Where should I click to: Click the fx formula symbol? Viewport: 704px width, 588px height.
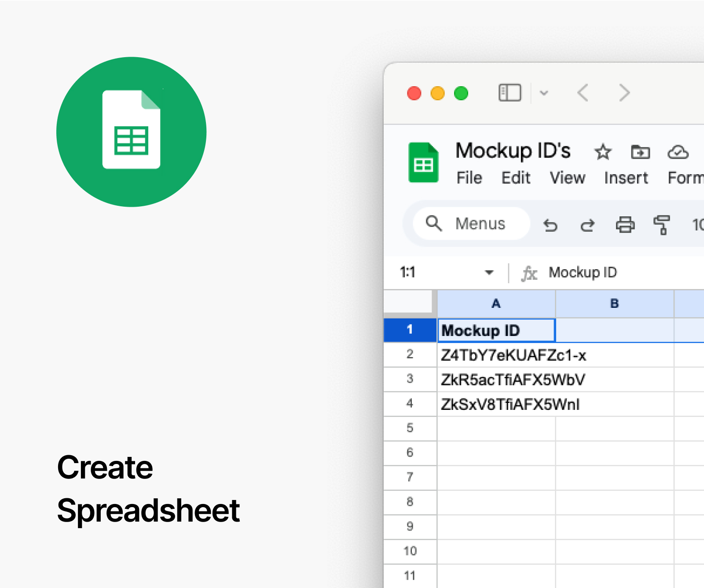pyautogui.click(x=529, y=273)
